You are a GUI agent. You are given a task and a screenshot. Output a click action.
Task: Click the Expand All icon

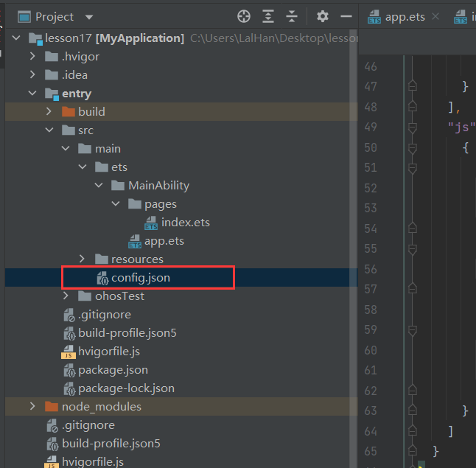268,16
